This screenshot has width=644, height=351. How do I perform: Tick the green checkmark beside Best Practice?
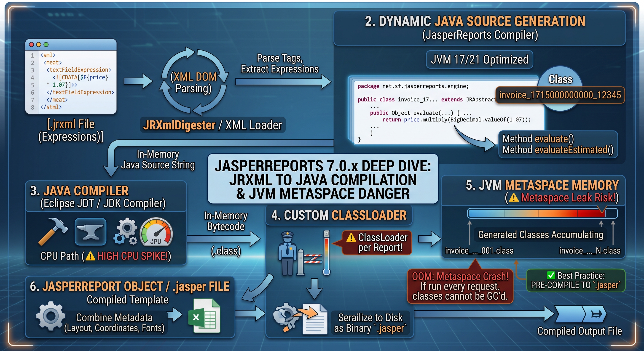click(x=551, y=275)
